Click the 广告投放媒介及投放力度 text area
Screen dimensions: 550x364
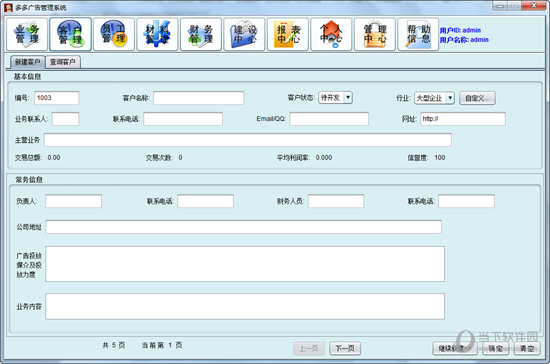click(245, 264)
